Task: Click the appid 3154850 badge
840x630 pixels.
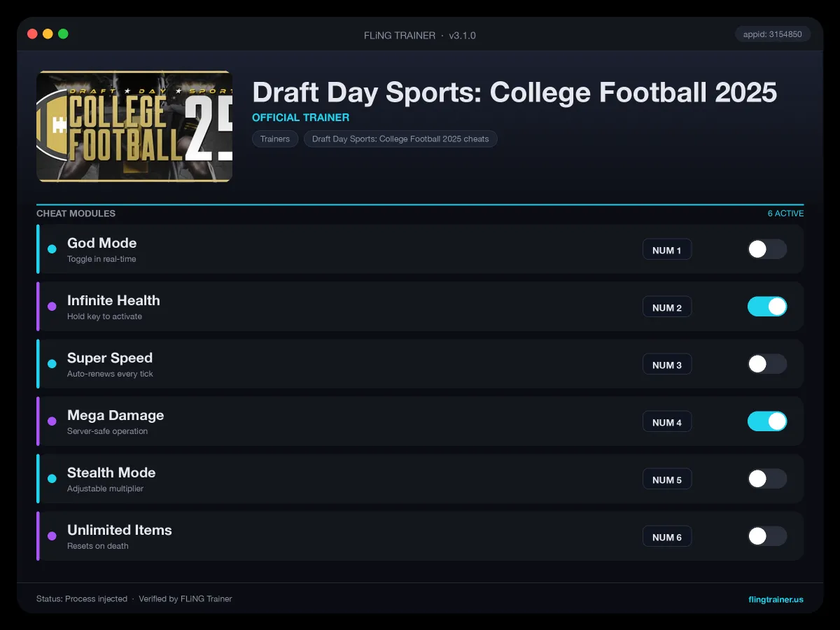Action: tap(773, 34)
